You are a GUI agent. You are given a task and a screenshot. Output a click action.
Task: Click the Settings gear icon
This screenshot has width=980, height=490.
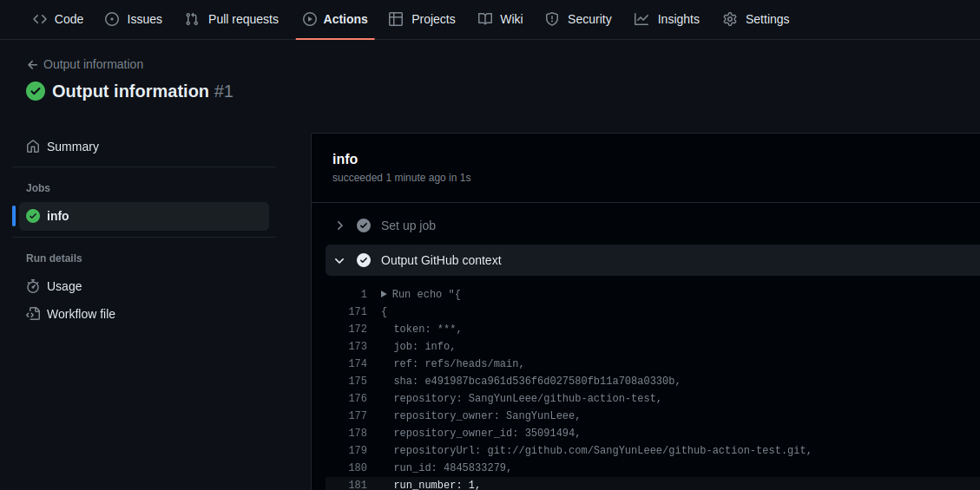click(x=730, y=19)
